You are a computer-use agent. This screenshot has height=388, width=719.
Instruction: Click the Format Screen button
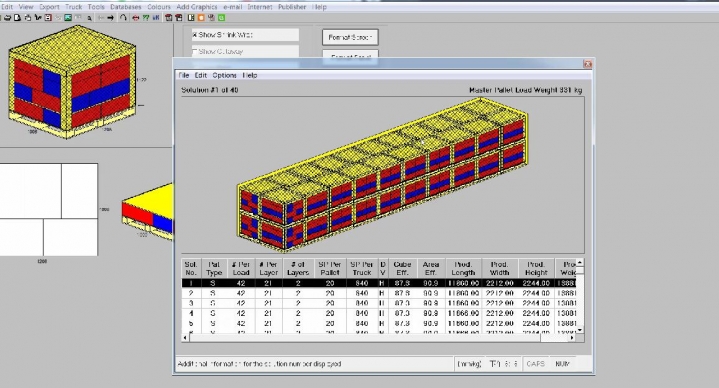[350, 37]
